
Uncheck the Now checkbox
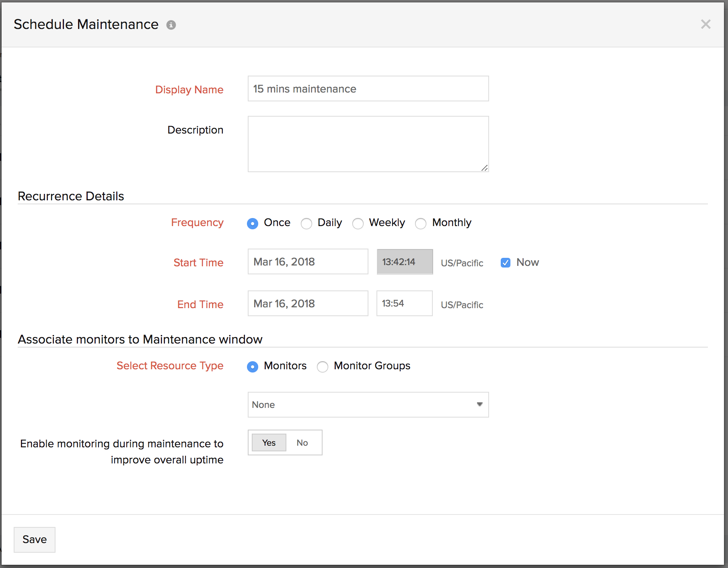(x=505, y=263)
